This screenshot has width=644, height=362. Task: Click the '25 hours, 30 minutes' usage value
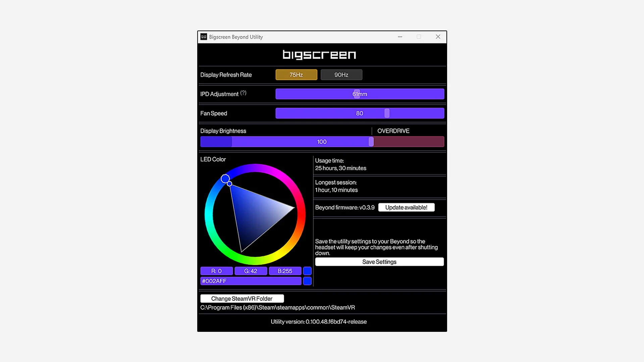pos(340,168)
